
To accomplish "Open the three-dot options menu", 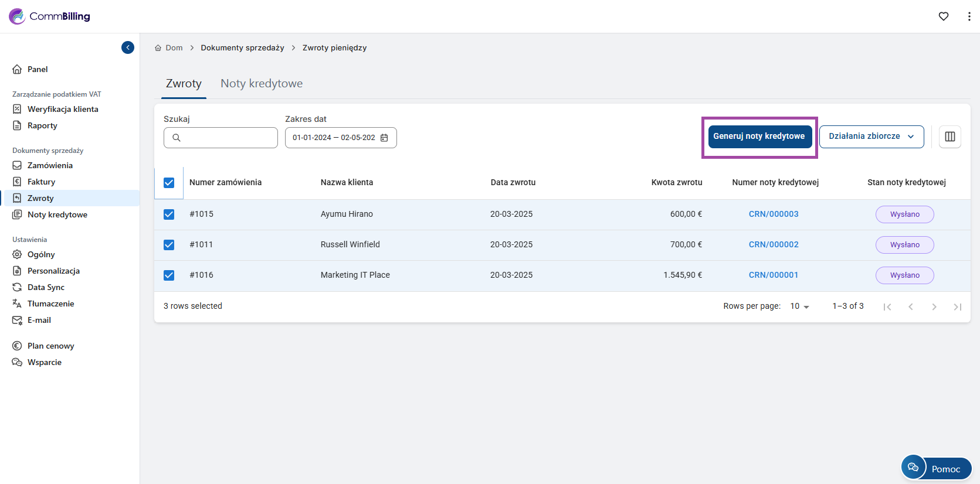I will [x=968, y=16].
